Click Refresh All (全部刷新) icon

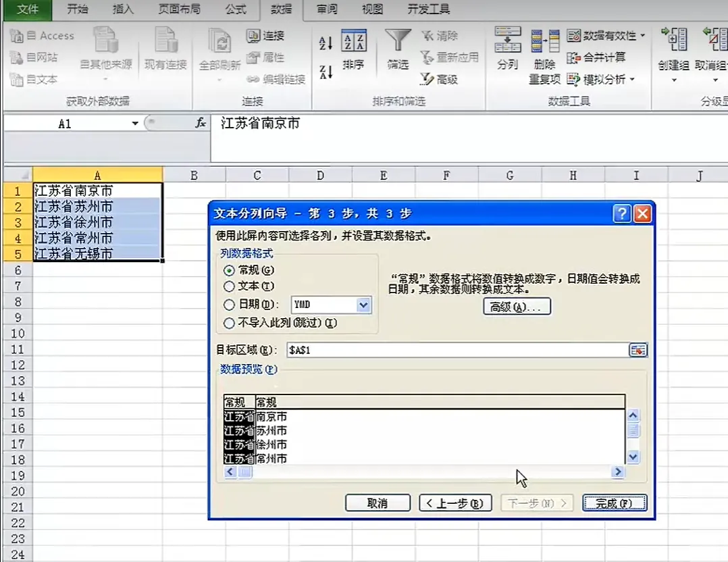pos(219,41)
